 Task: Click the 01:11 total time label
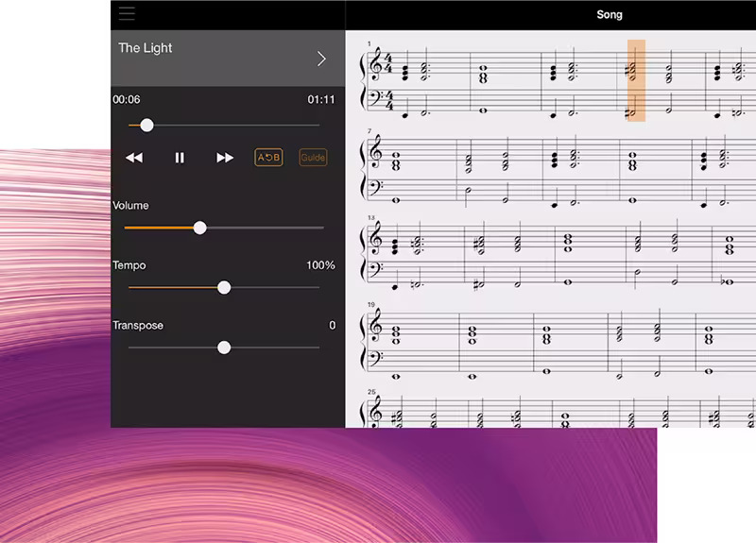321,99
